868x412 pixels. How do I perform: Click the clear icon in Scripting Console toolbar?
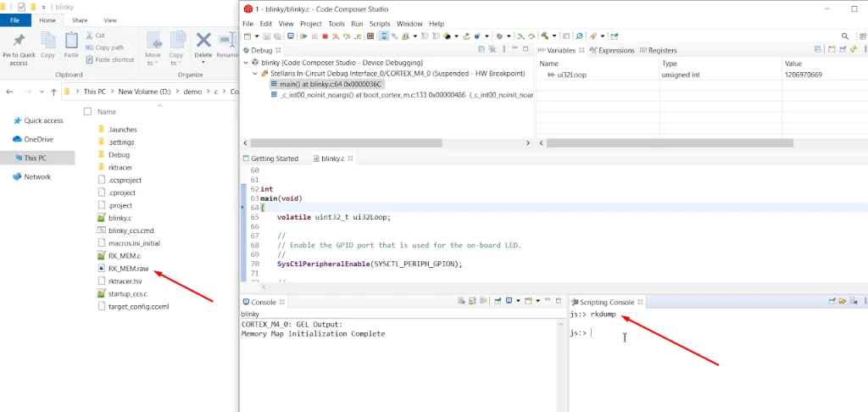click(854, 301)
